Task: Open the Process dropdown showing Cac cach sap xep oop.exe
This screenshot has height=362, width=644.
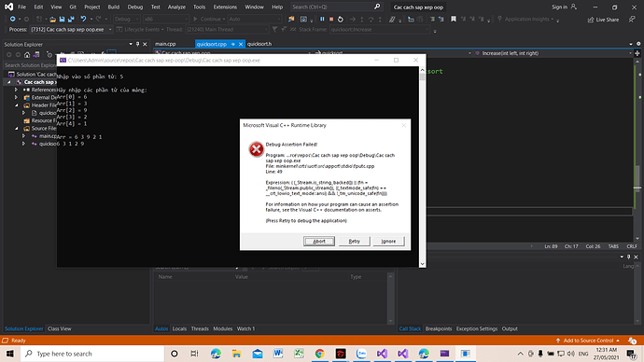Action: pyautogui.click(x=72, y=30)
